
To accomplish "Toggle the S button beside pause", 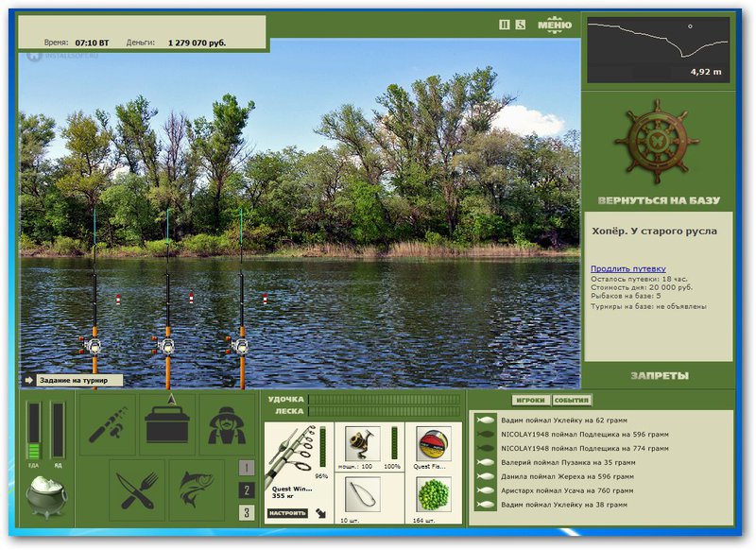I will (x=521, y=25).
